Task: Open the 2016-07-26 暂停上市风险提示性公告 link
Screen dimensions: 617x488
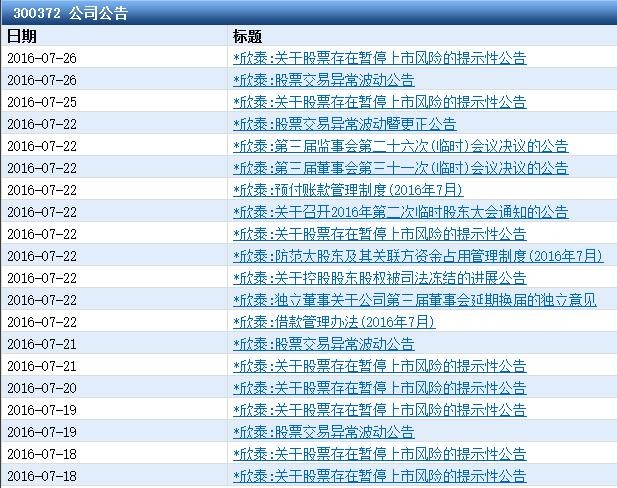Action: point(379,58)
